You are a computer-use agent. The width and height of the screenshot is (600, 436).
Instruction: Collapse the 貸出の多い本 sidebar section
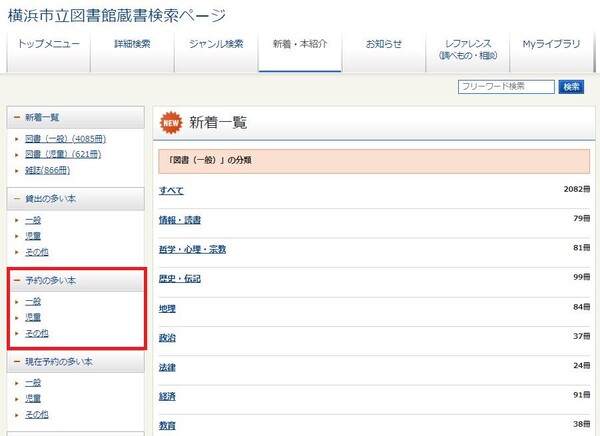(18, 199)
